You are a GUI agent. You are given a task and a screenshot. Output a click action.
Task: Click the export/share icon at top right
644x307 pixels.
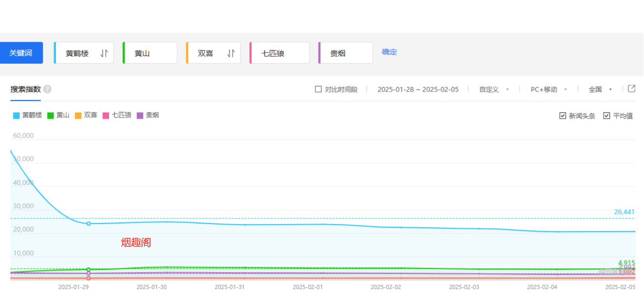(x=632, y=89)
